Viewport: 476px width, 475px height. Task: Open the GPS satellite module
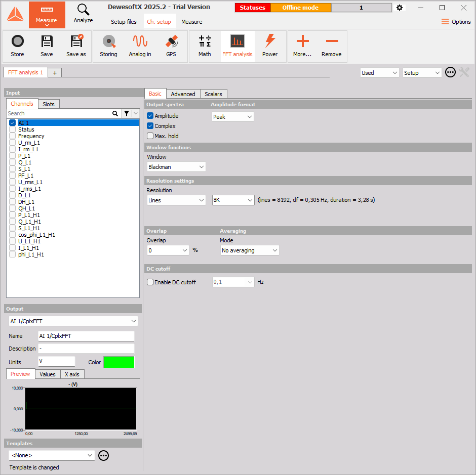coord(171,41)
